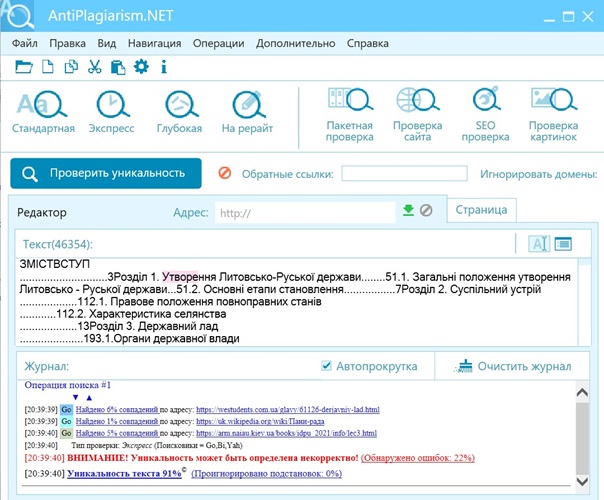Start the Глубокая check mode
604x500 pixels.
click(x=180, y=112)
